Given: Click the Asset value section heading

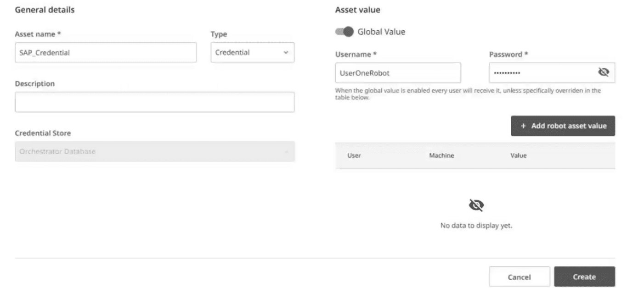Looking at the screenshot, I should (357, 10).
